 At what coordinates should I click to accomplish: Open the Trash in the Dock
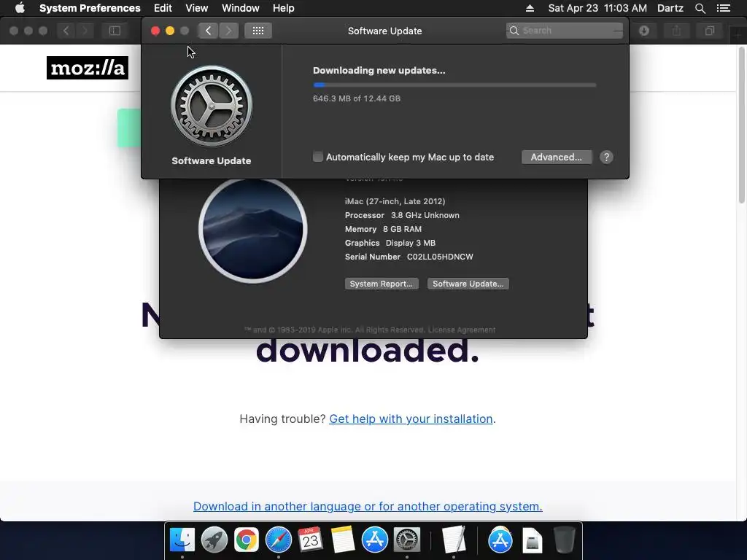coord(565,540)
